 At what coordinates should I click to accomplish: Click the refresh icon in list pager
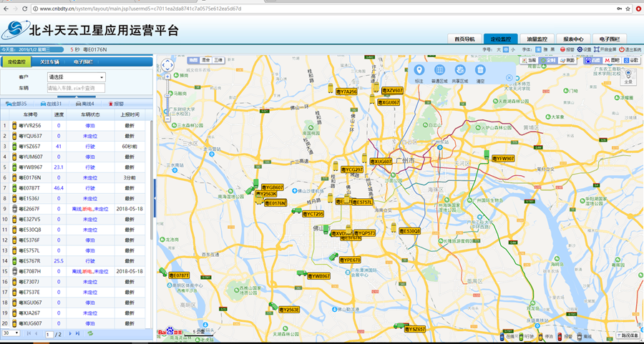[x=90, y=334]
